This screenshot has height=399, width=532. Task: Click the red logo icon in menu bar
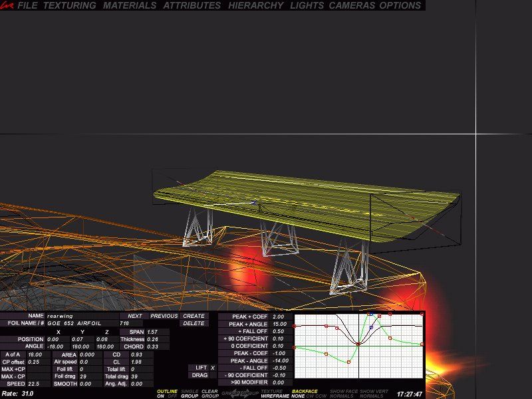click(x=7, y=5)
